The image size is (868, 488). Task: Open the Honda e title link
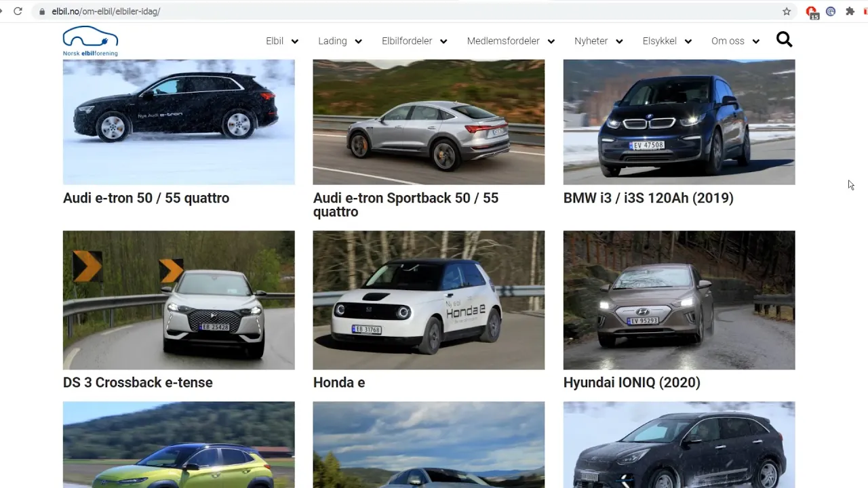click(x=339, y=382)
